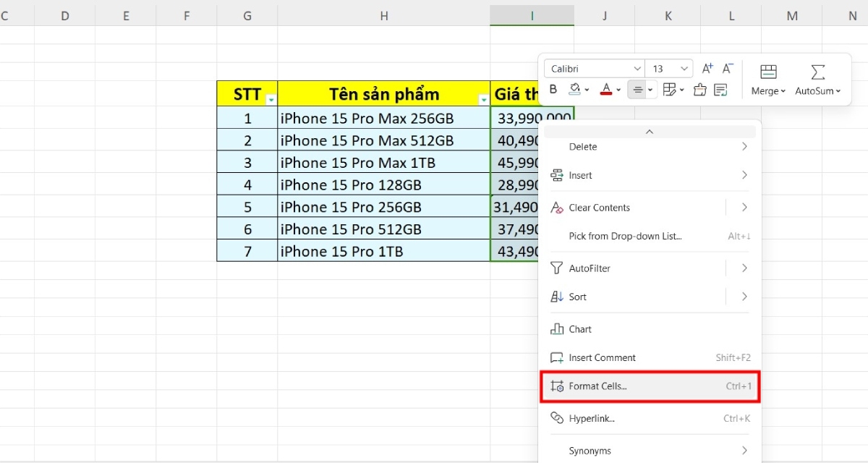Select cell iPhone 15 Pro 512GB
This screenshot has width=868, height=463.
click(384, 229)
